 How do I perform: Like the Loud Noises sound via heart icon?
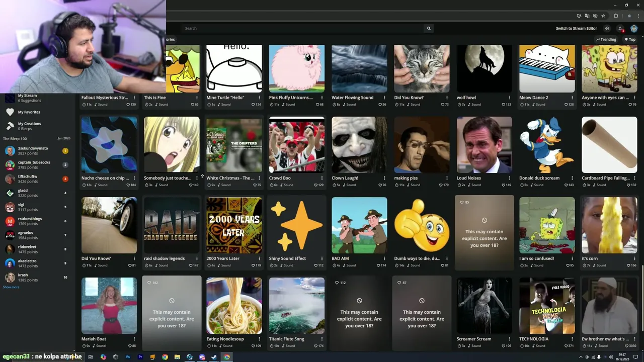coord(504,185)
